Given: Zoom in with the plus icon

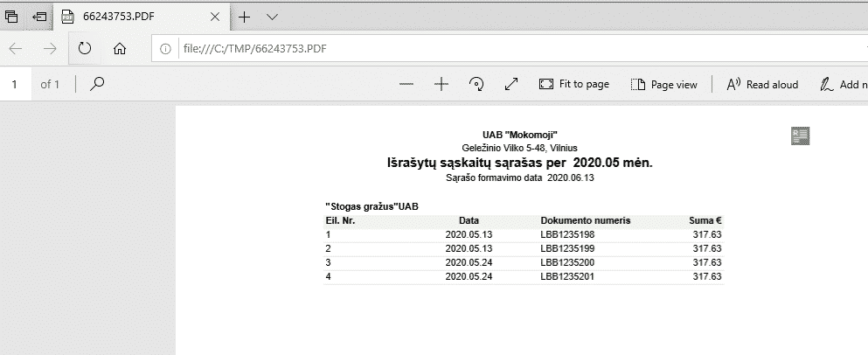Looking at the screenshot, I should coord(441,85).
